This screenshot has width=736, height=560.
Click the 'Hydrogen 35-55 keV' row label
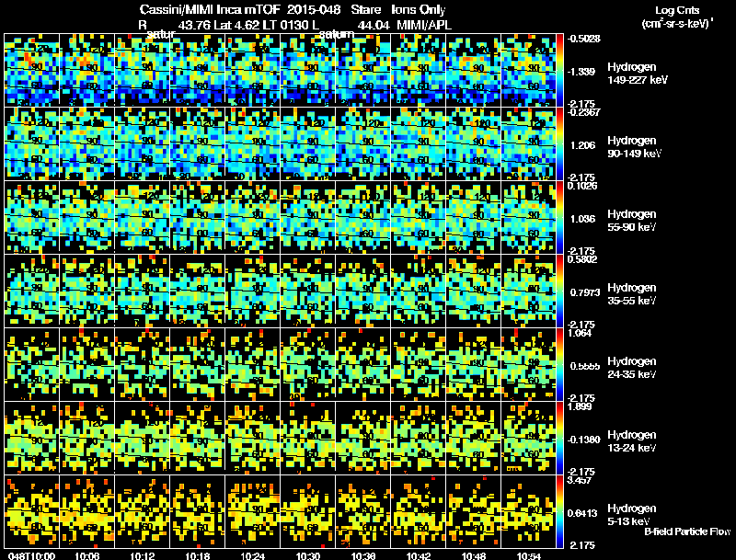tap(632, 294)
